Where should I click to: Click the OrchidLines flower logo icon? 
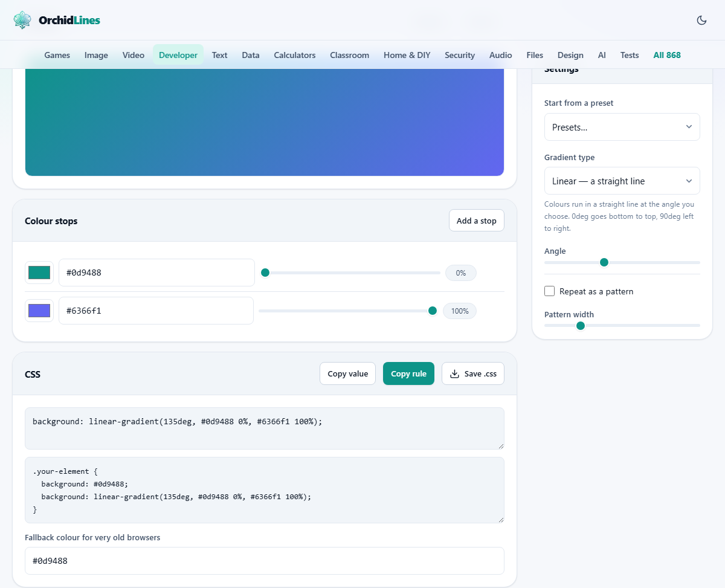click(22, 20)
